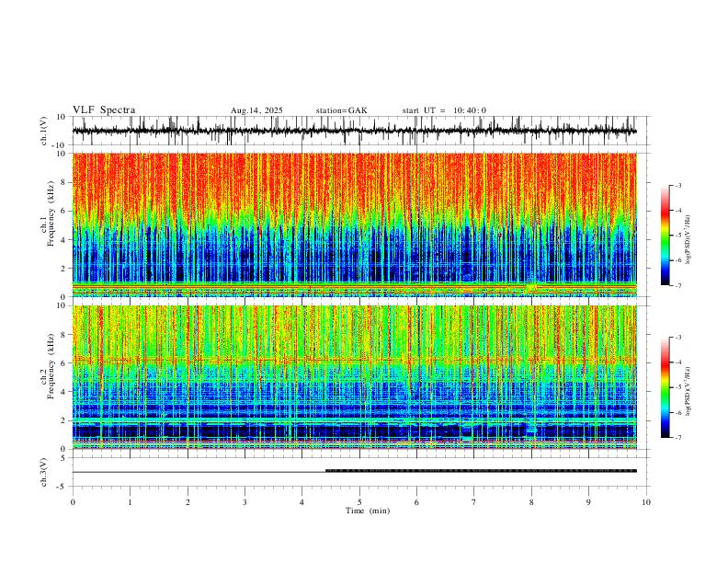
Task: Click the ch.1 colorbar 'log(PSD)' label
Action: pos(688,240)
